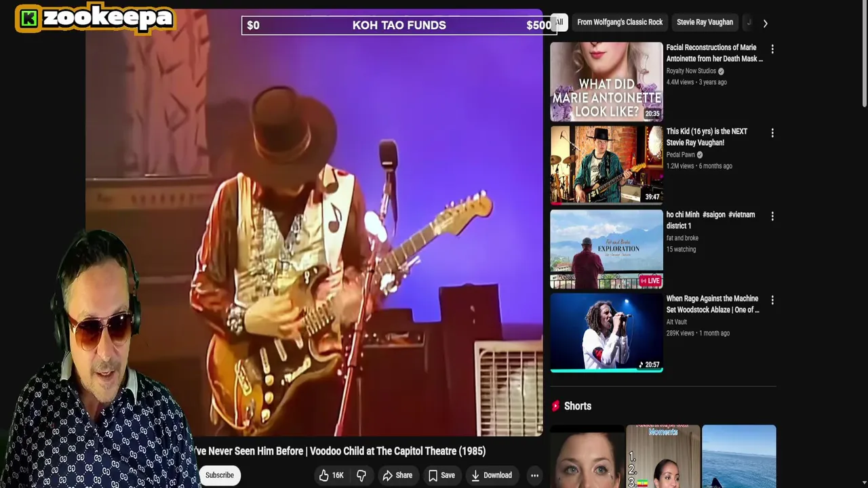Visit Alt Vault channel

676,323
